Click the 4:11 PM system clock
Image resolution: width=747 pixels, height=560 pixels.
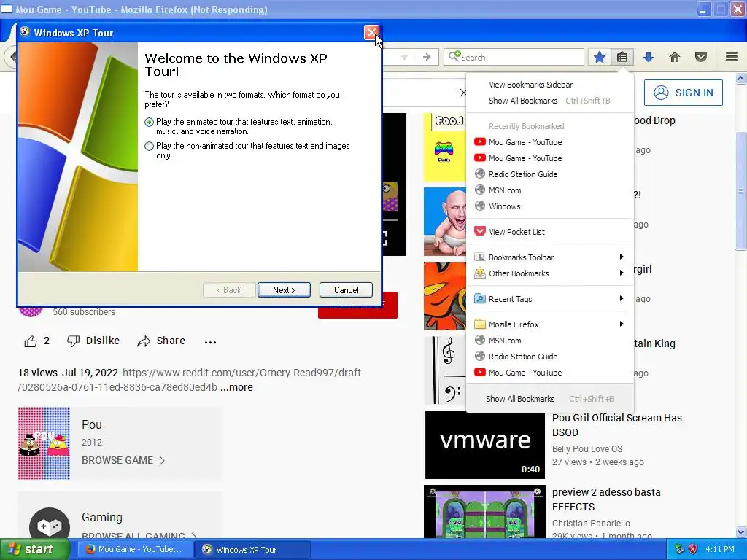(720, 550)
